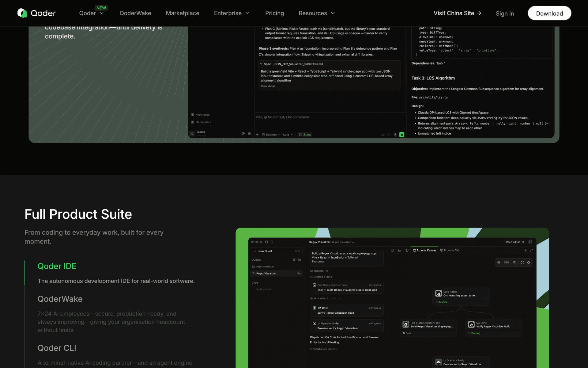
Task: Click the Sign in link
Action: 505,13
